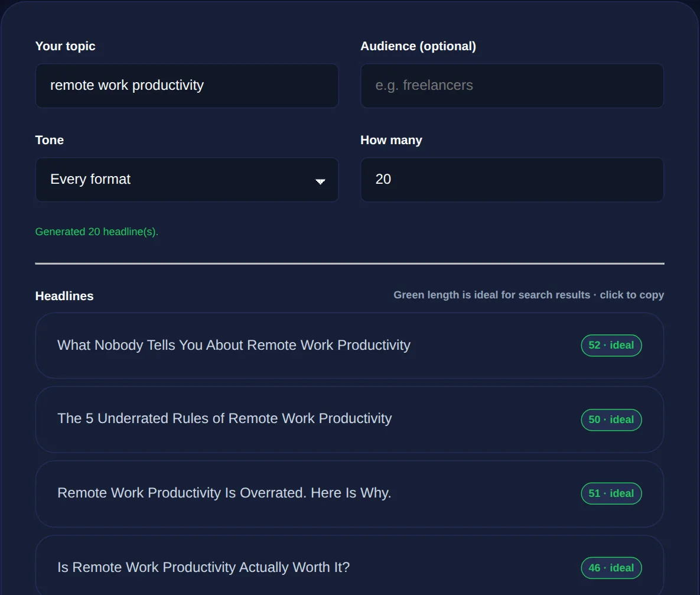Copy headline The 5 Underrated Rules of Remote Work Productivity
The height and width of the screenshot is (595, 700).
[x=350, y=420]
